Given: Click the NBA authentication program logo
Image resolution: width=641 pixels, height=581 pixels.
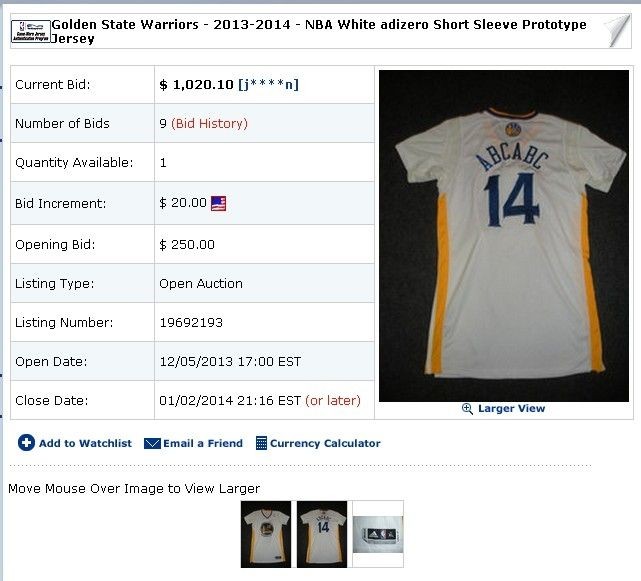Looking at the screenshot, I should (31, 31).
